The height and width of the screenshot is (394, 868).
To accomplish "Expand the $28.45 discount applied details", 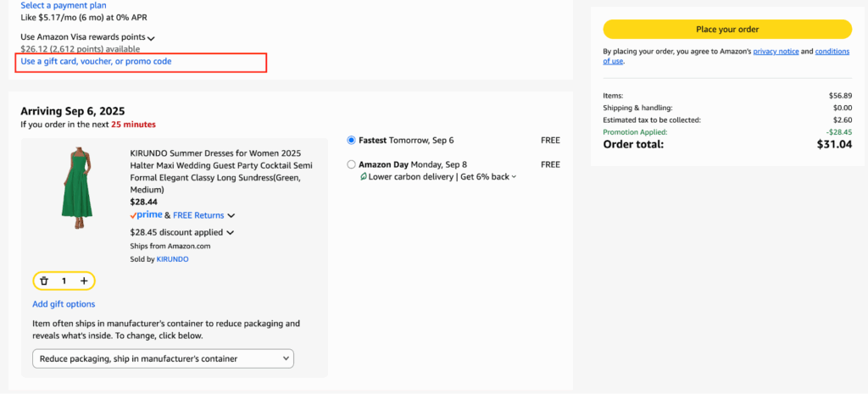I will (230, 233).
